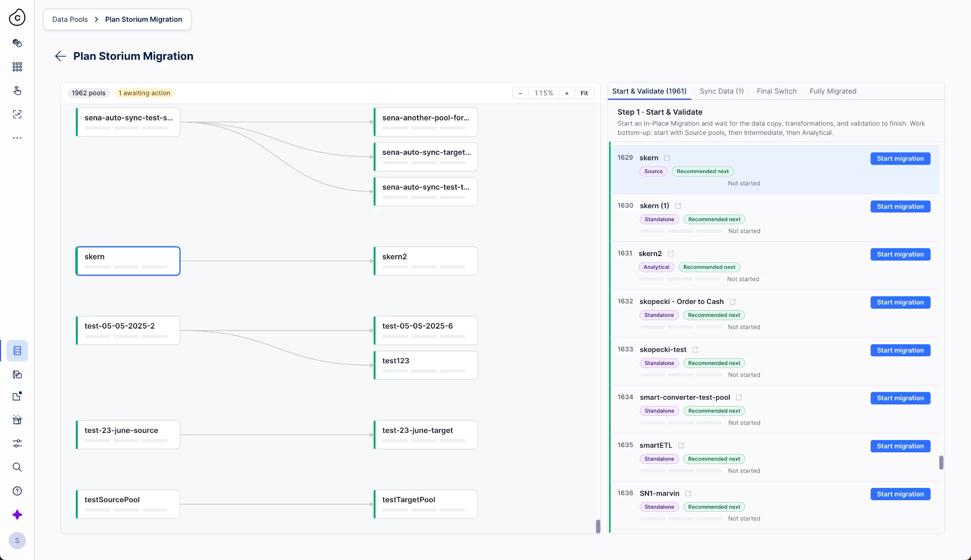
Task: Start migration for smartETL
Action: (900, 446)
